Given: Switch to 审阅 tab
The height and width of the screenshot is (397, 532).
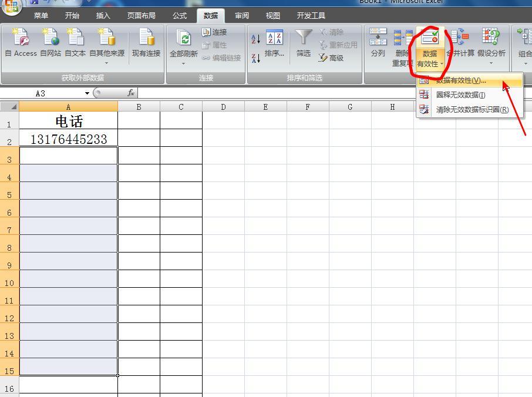Looking at the screenshot, I should click(x=241, y=16).
